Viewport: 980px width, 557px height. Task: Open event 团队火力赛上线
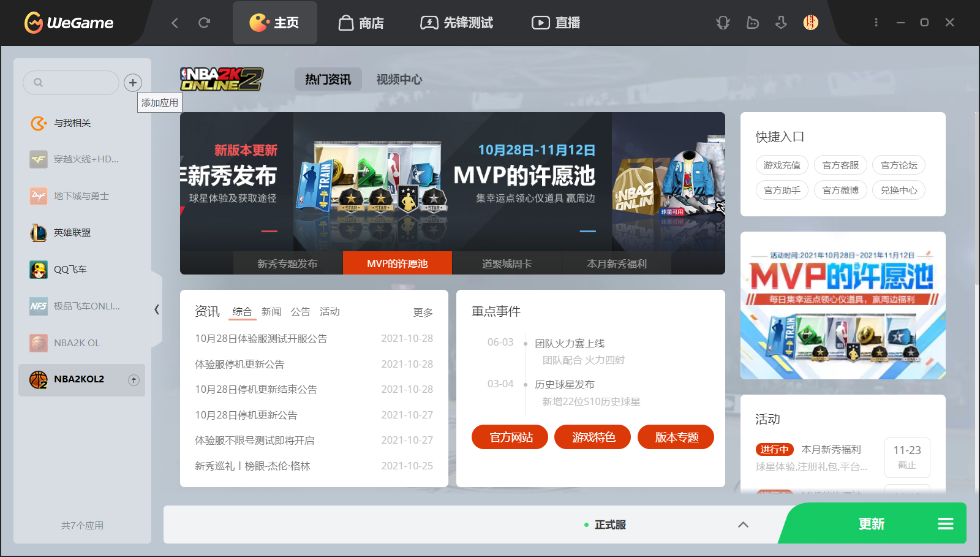click(570, 343)
